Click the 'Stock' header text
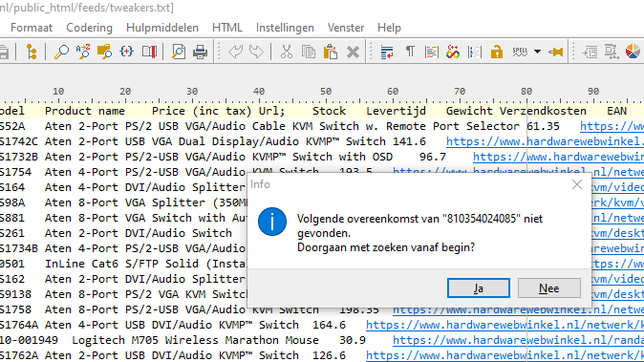The width and height of the screenshot is (644, 362). (x=329, y=111)
